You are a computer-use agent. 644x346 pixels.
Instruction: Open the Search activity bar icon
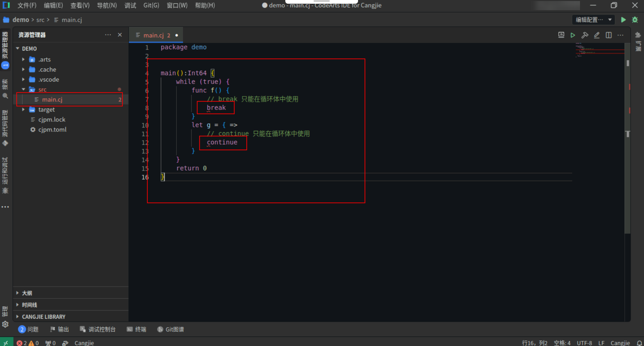5,89
